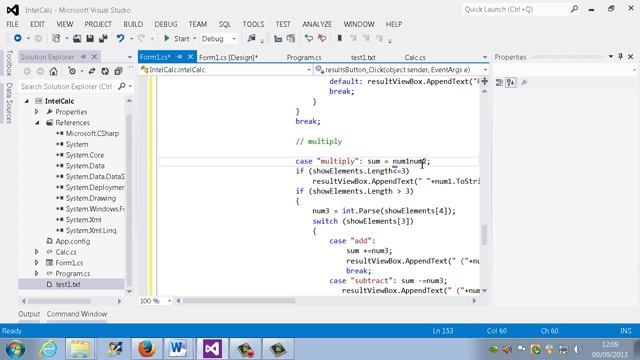
Task: Click the Property Pages wrench icon
Action: tap(524, 82)
